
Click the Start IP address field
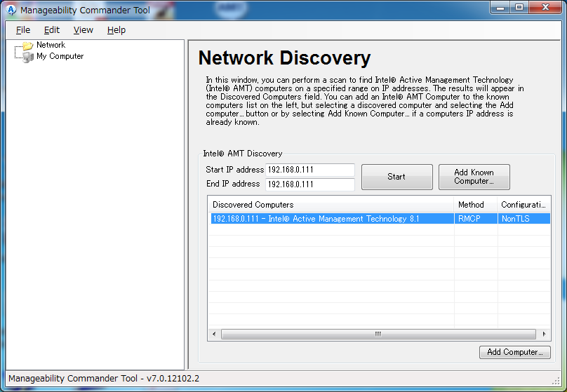tap(310, 170)
